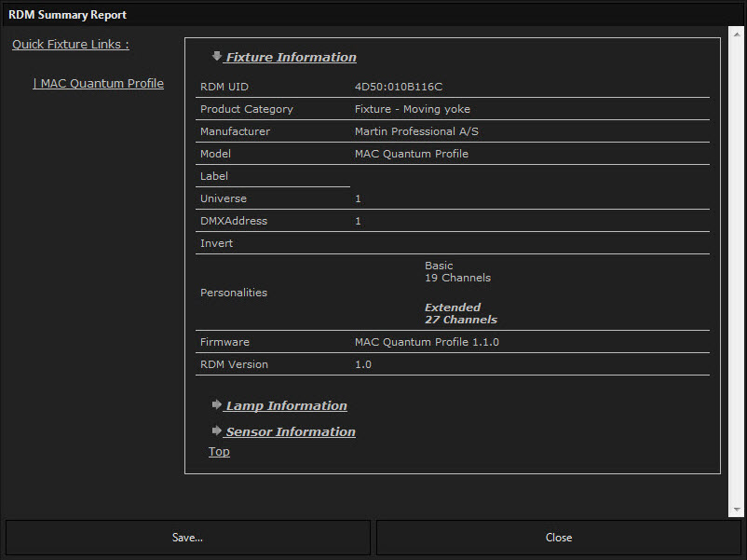This screenshot has width=747, height=560.
Task: Click the Basic 19 Channels personality
Action: point(458,272)
